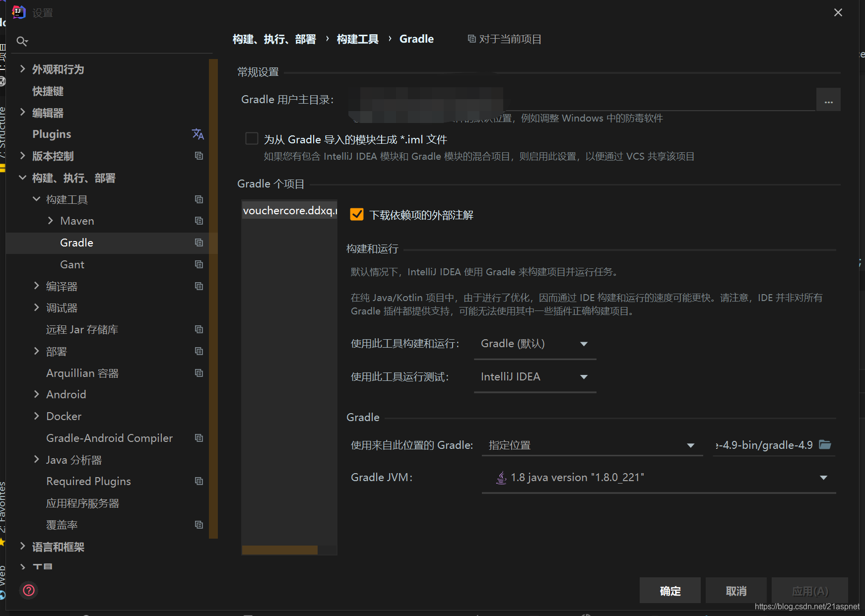Click project-level icon beside 覆盖率
This screenshot has height=616, width=865.
pos(199,525)
